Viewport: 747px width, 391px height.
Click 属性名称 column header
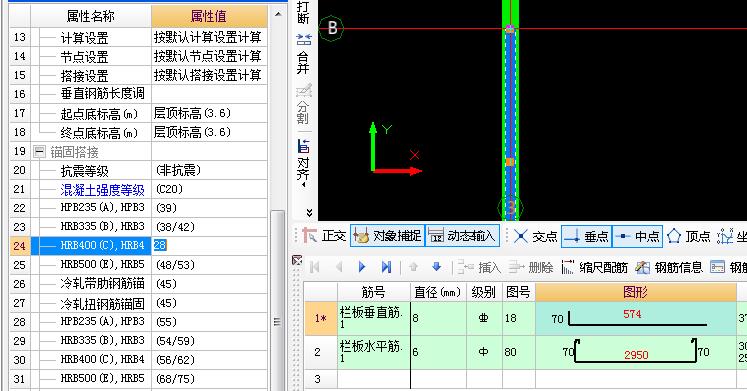point(91,16)
